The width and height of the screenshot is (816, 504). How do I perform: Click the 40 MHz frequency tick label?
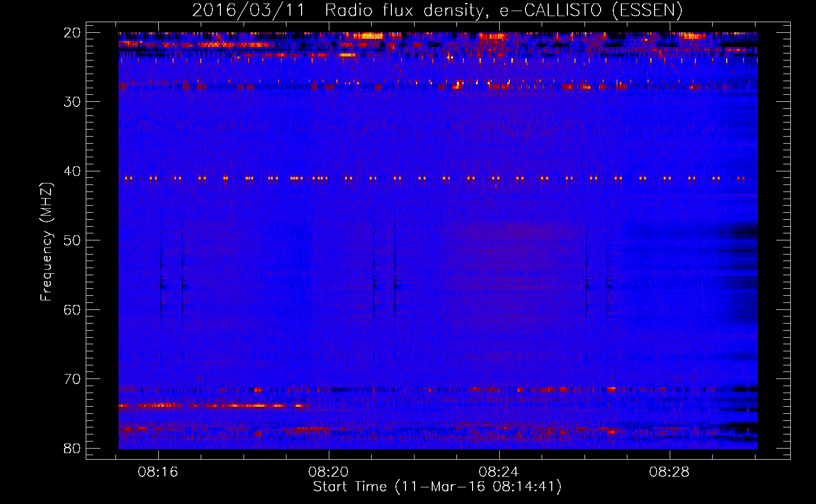73,171
